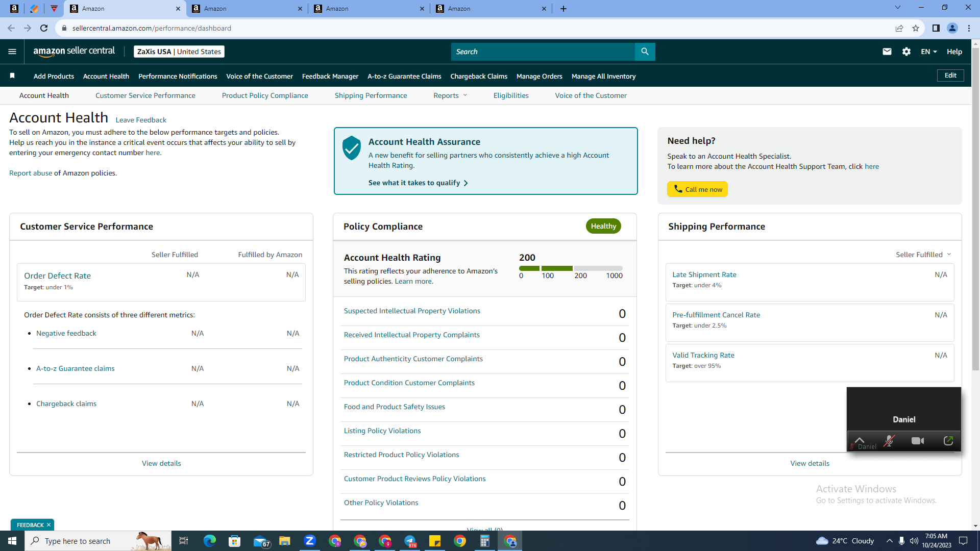Click the browser reload button
The width and height of the screenshot is (980, 551).
(x=44, y=28)
